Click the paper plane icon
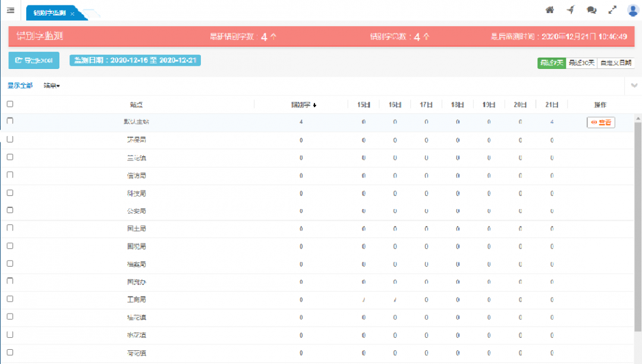642x364 pixels. pyautogui.click(x=570, y=10)
